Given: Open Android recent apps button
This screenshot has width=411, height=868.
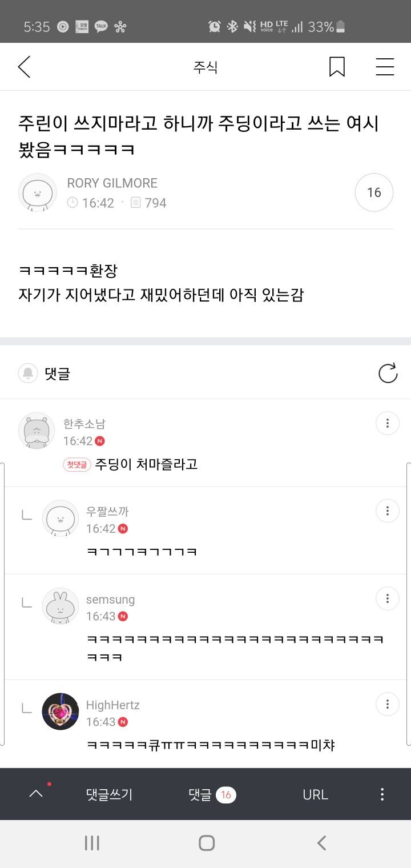Looking at the screenshot, I should click(92, 843).
